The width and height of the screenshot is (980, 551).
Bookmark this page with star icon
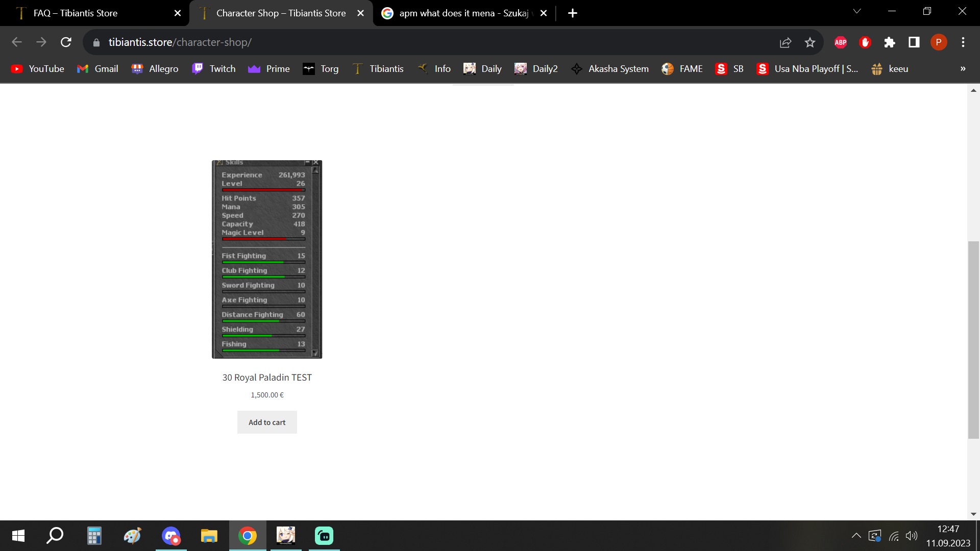point(810,42)
